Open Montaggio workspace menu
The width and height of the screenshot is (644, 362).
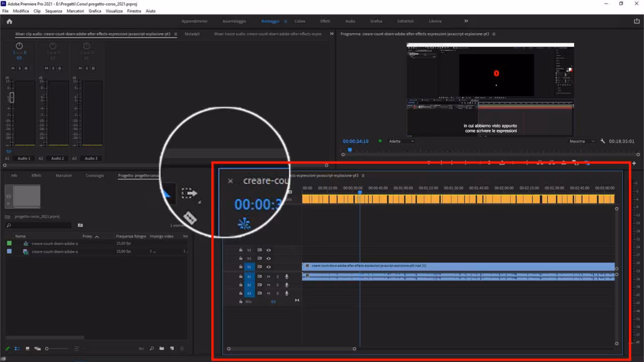[285, 21]
